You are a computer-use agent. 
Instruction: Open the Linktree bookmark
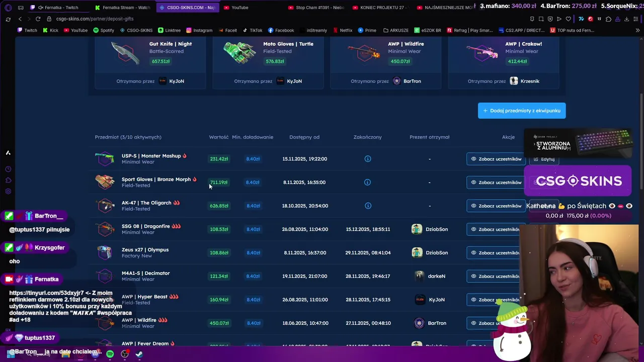[x=169, y=30]
